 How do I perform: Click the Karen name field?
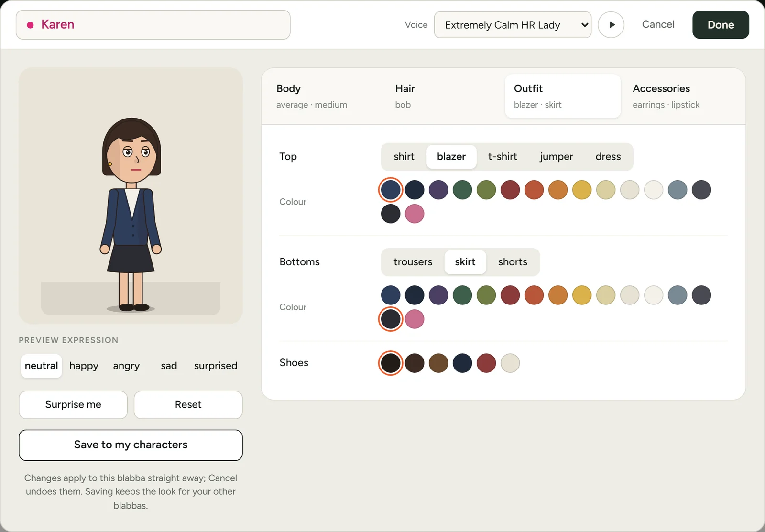[x=153, y=25]
